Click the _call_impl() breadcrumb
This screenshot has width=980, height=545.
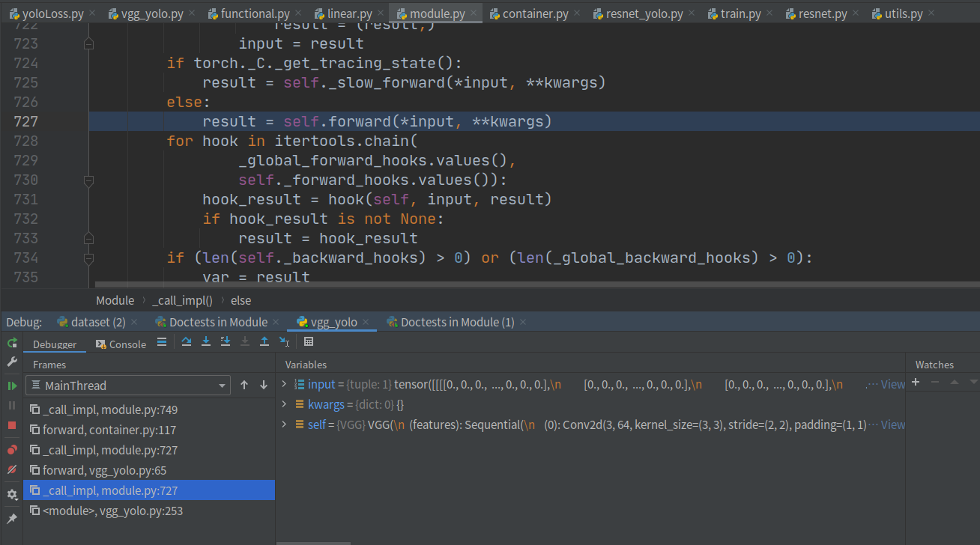[x=182, y=300]
